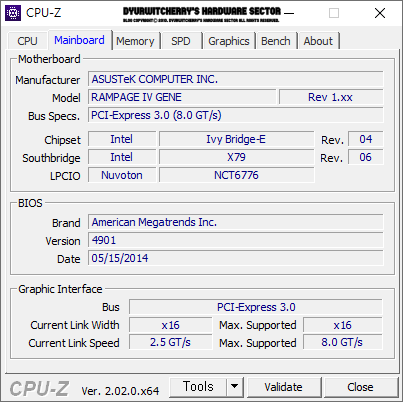Click the graphic interface bus PCI-Express 3.0 field
The width and height of the screenshot is (403, 402).
(256, 307)
